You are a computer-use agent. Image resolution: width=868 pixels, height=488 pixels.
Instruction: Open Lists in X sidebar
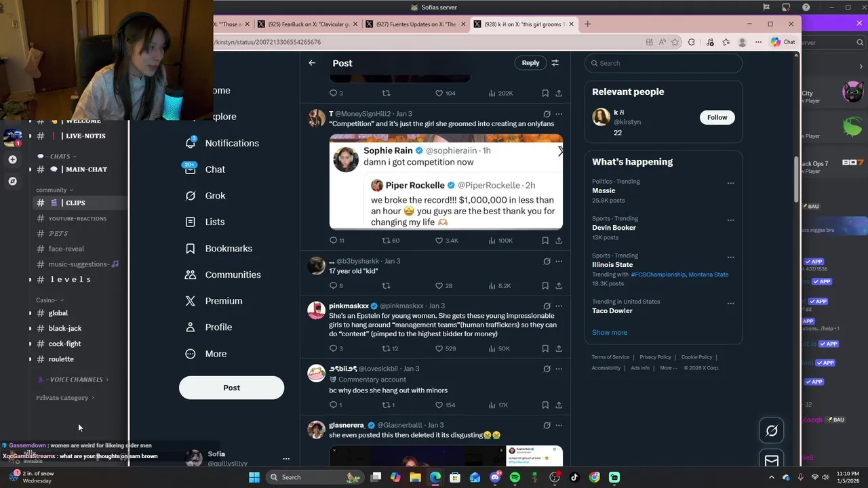click(x=205, y=222)
